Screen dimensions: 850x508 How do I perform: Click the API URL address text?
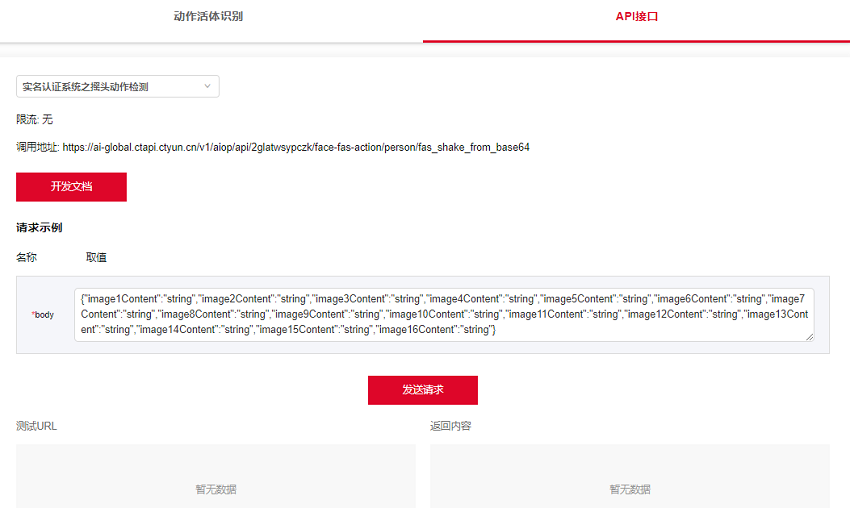296,147
